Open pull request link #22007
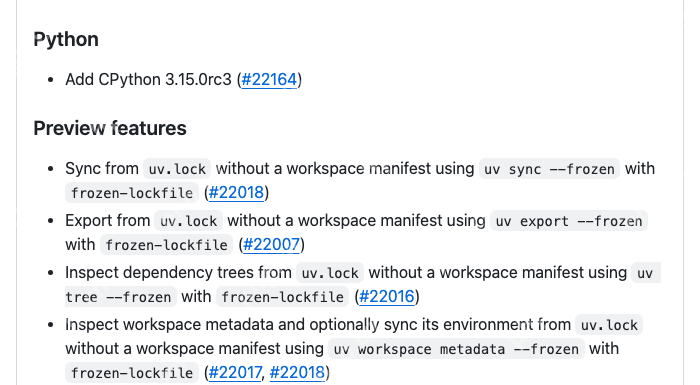Image resolution: width=700 pixels, height=385 pixels. (x=271, y=244)
